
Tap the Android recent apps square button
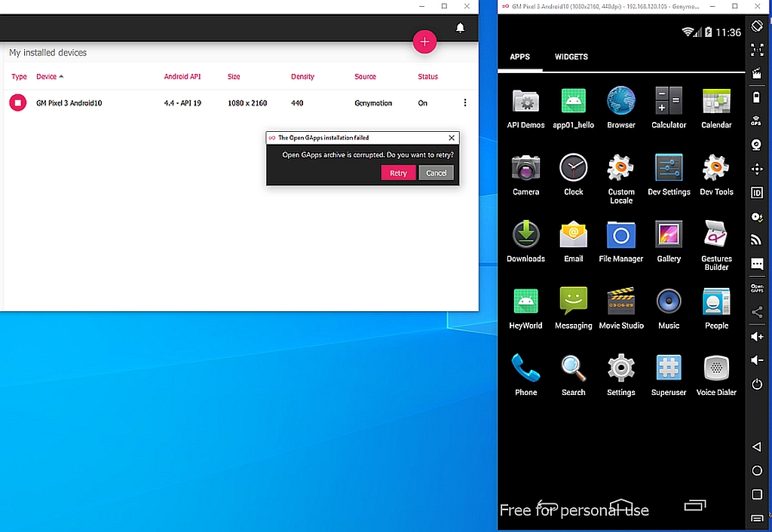point(757,494)
